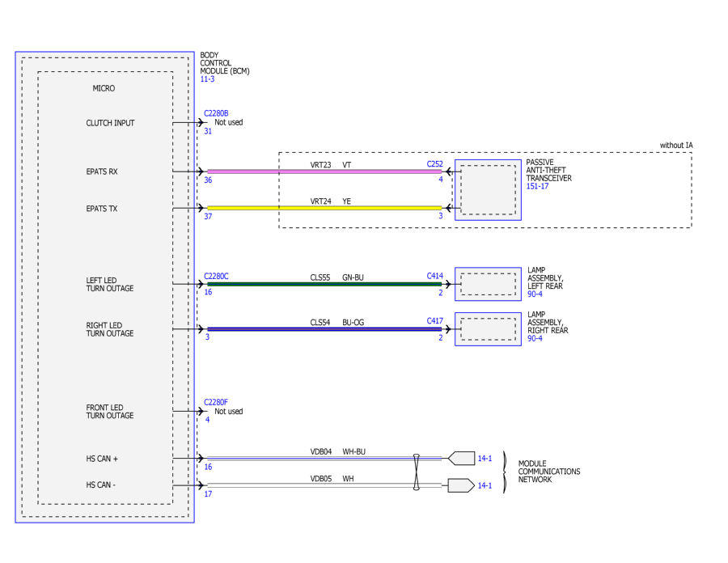Open the C252 connector link
This screenshot has height=563, width=728.
pos(434,164)
